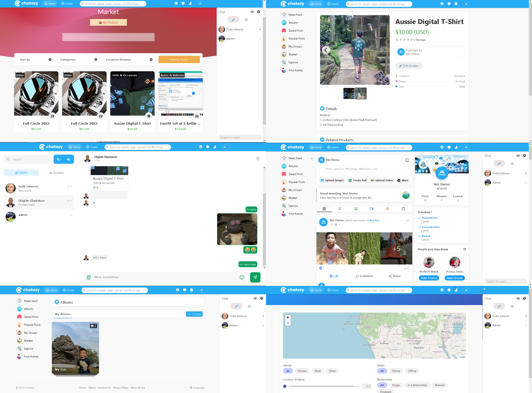Switch to Groups tab in messenger
The width and height of the screenshot is (532, 393).
click(56, 172)
